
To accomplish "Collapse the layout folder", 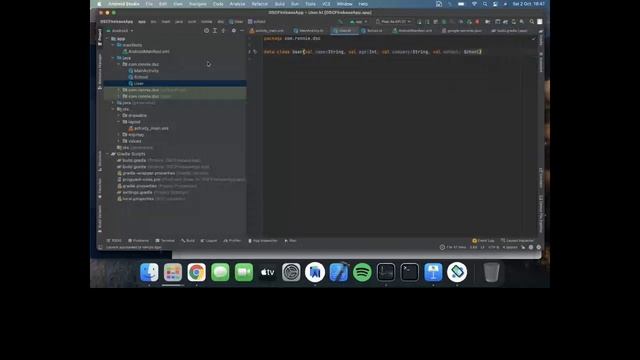I will click(119, 122).
